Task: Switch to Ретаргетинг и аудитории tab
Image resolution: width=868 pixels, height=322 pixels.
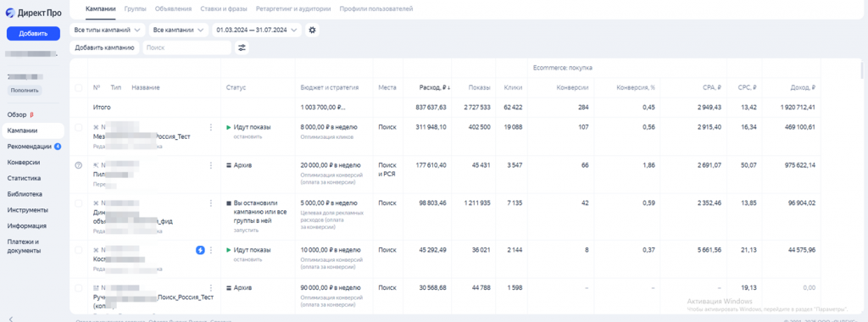Action: 293,8
